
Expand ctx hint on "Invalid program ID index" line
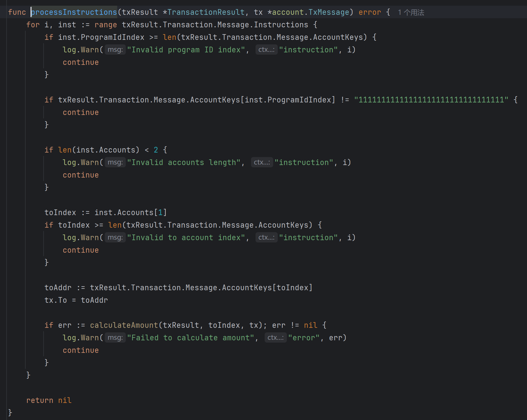tap(266, 50)
